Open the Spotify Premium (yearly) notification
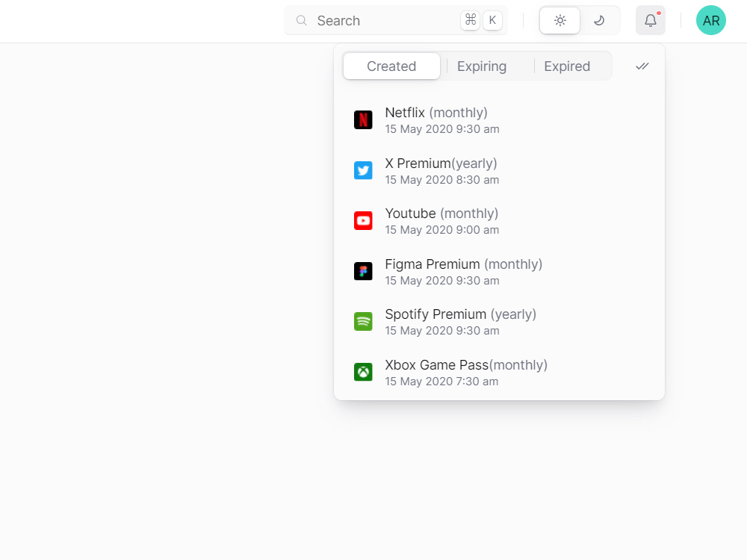Screen dimensions: 747x560 tap(499, 321)
